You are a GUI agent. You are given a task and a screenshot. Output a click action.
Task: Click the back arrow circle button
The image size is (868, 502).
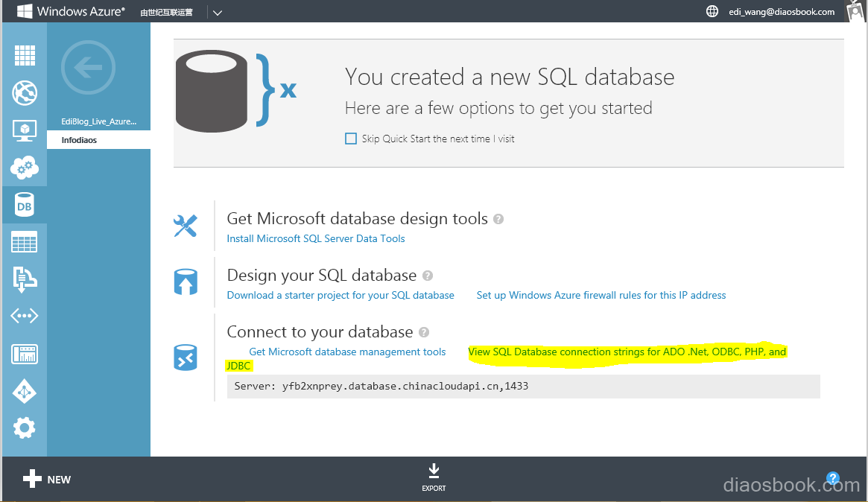[x=89, y=69]
